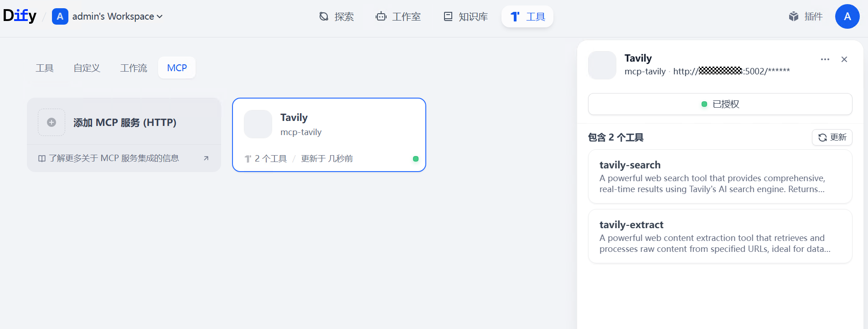Select the 工具 tools nav item
This screenshot has height=329, width=868.
[x=527, y=17]
